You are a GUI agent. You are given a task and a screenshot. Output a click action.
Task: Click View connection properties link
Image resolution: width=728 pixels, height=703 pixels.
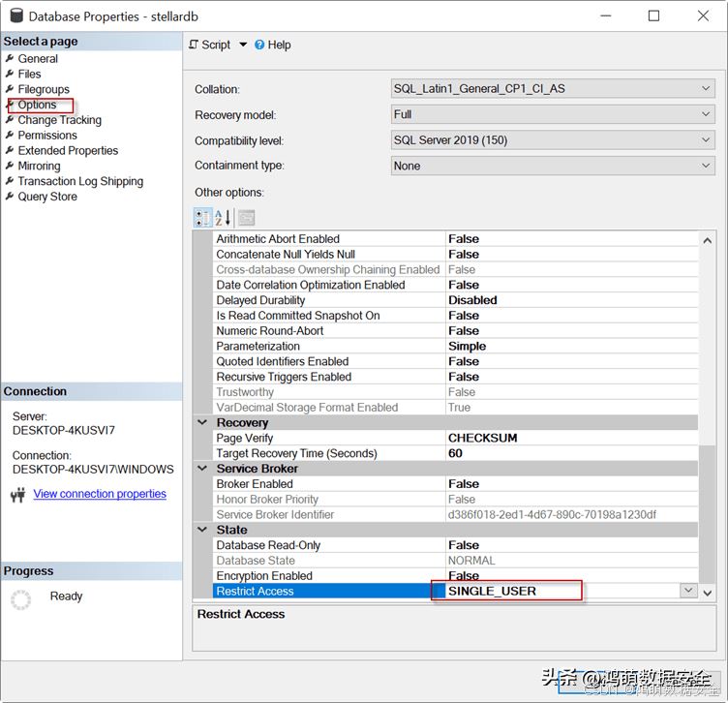point(100,494)
